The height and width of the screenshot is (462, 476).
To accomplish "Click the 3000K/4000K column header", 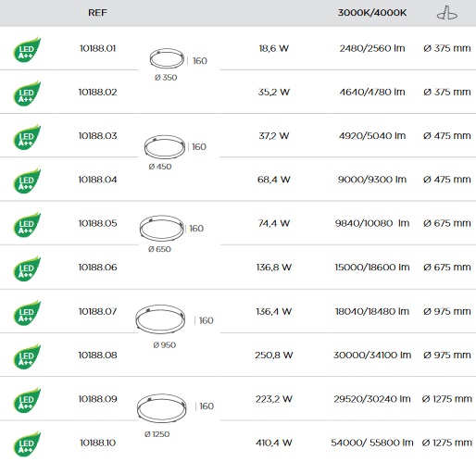I will point(372,13).
